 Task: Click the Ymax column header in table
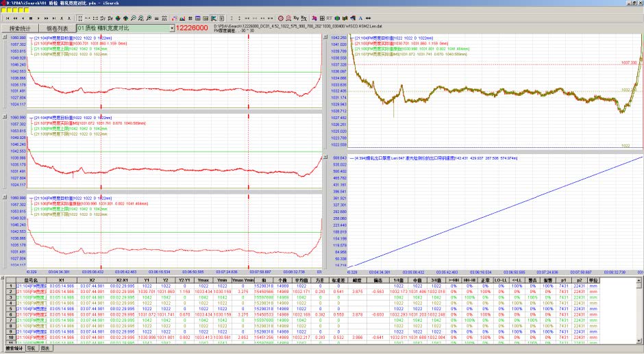(203, 279)
